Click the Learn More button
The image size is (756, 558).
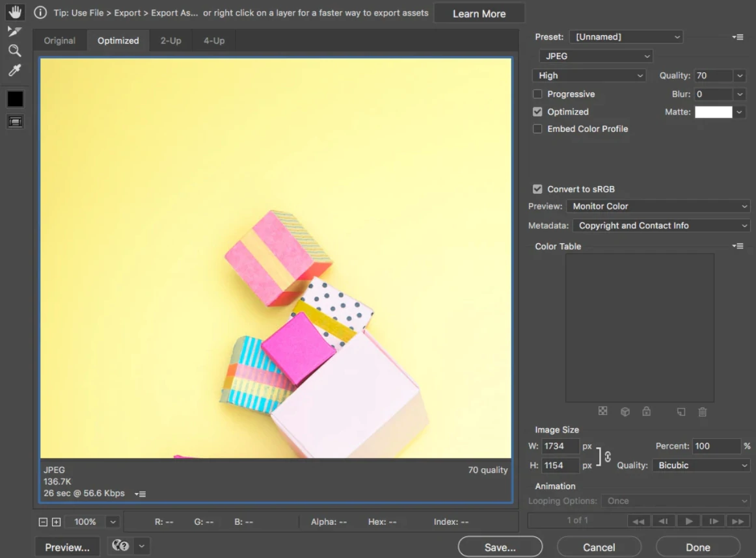479,12
